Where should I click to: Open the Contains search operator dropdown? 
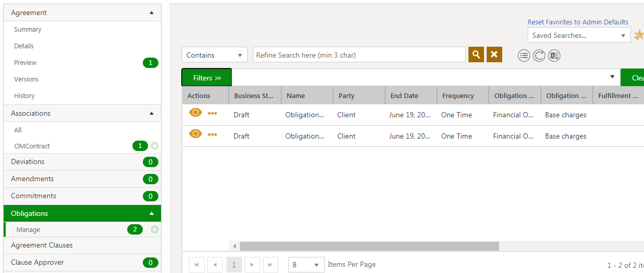click(x=214, y=55)
